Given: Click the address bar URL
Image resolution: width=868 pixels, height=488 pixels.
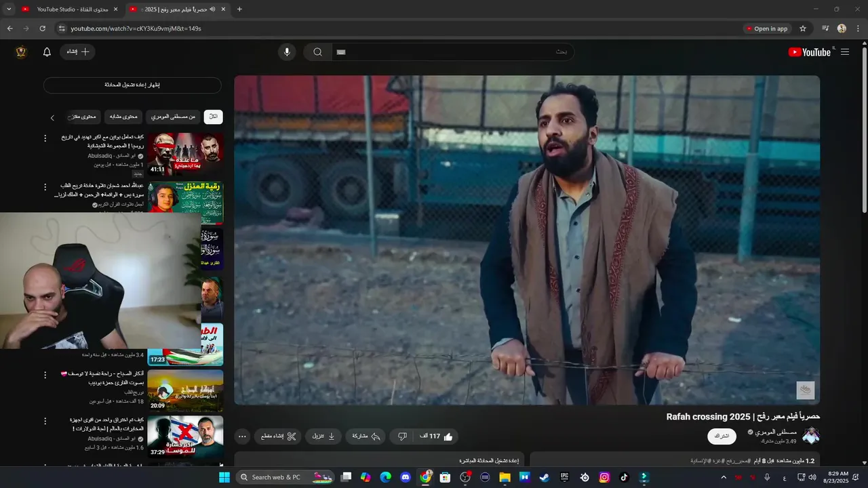Looking at the screenshot, I should tap(136, 28).
